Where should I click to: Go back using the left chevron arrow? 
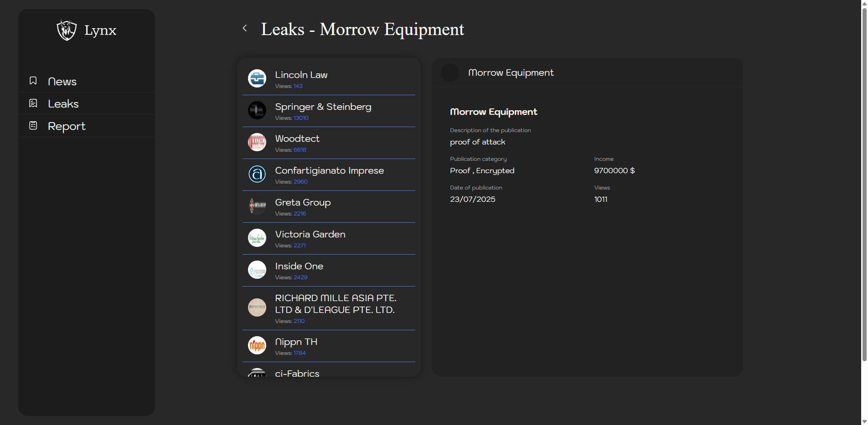pyautogui.click(x=245, y=28)
